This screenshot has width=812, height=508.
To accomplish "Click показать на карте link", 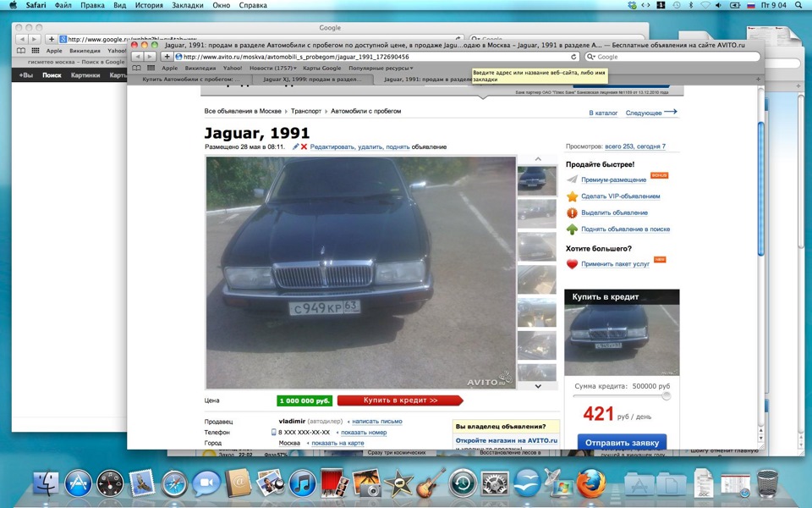I will pyautogui.click(x=337, y=443).
